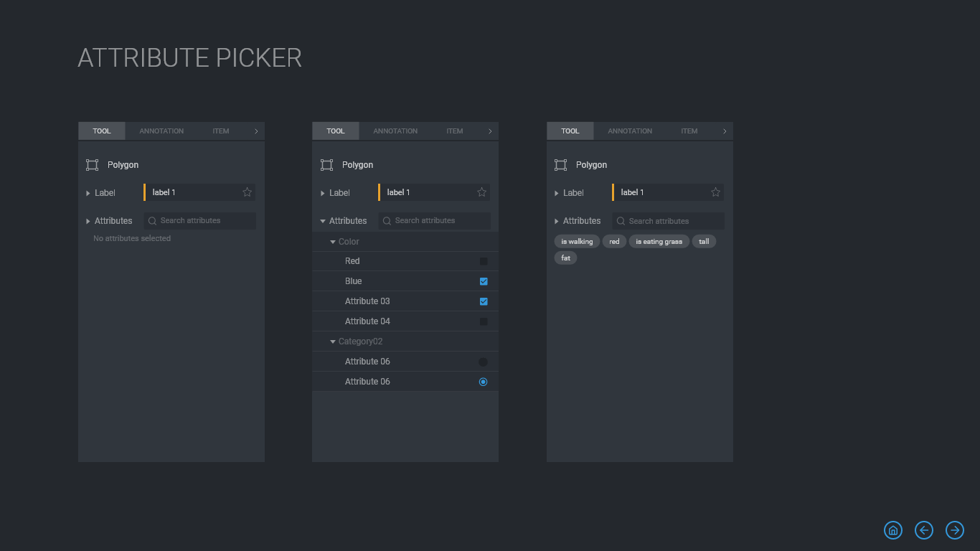Click the label star icon in the left panel
The height and width of the screenshot is (551, 980).
248,192
